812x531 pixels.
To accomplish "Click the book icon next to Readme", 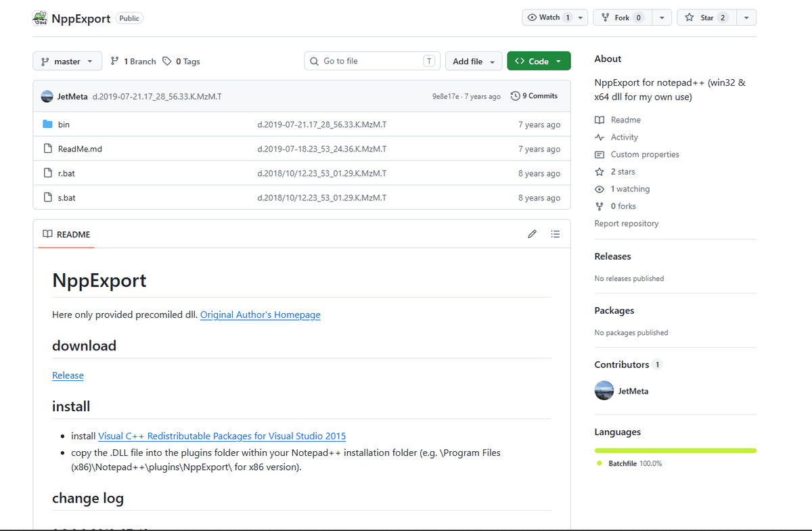I will 599,120.
